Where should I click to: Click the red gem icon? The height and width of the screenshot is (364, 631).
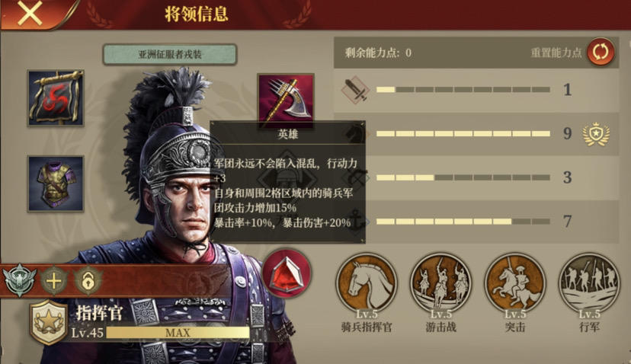[x=287, y=273]
